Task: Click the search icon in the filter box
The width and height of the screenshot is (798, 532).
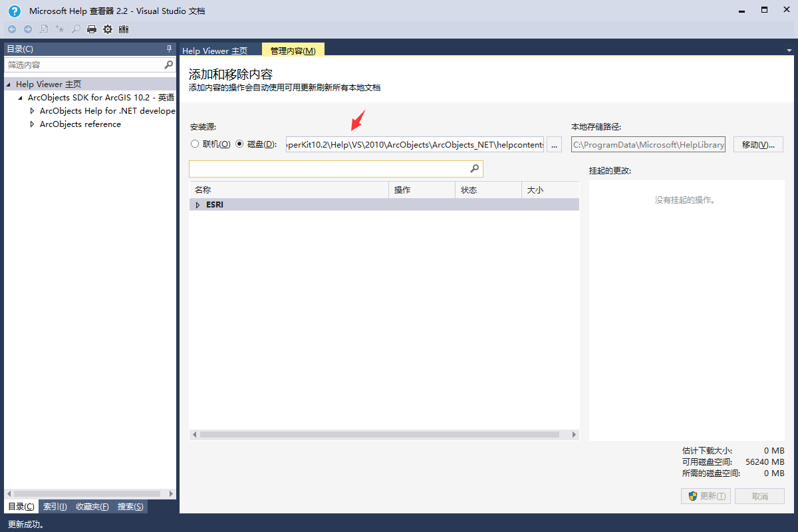Action: tap(169, 65)
